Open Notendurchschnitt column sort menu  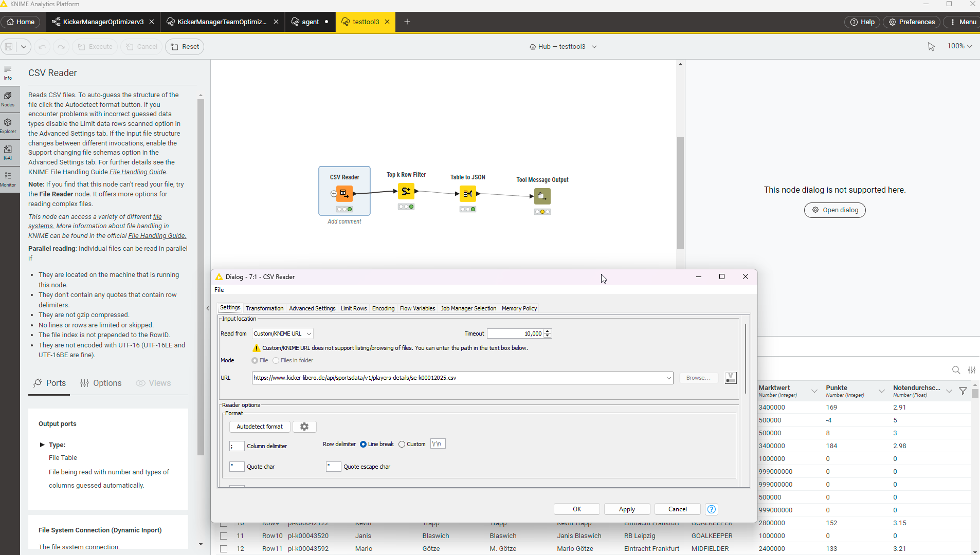click(949, 391)
